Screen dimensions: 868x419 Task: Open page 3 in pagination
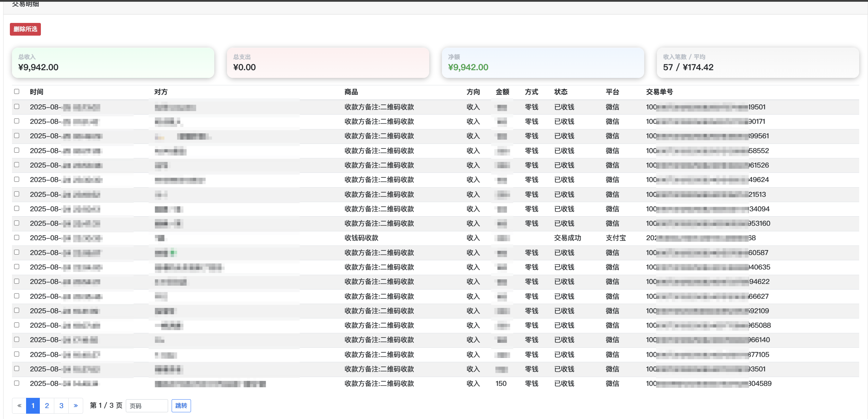(61, 406)
